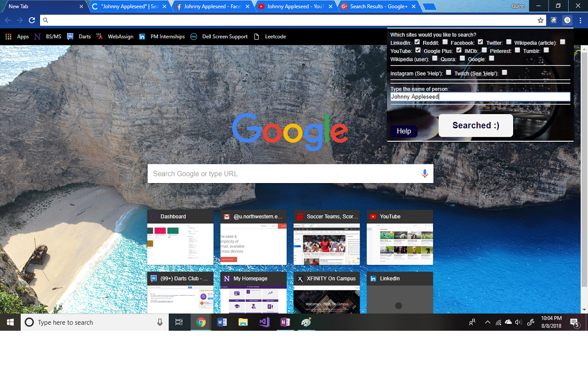Bookmark this page with star icon
The height and width of the screenshot is (368, 588).
point(541,20)
